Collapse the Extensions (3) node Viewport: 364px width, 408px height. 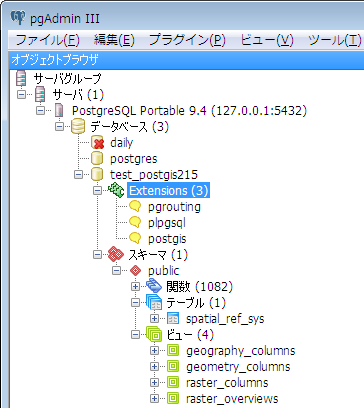click(97, 191)
